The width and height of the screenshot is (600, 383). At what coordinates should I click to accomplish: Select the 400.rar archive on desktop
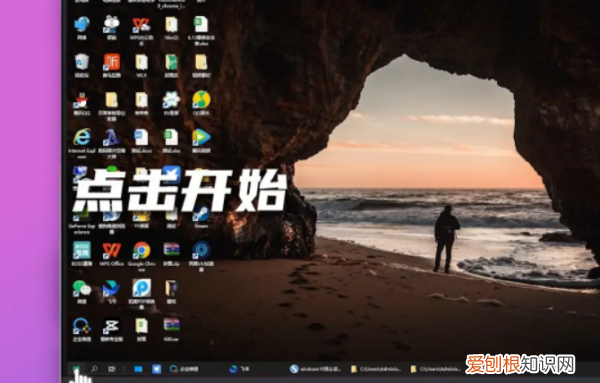tap(171, 329)
